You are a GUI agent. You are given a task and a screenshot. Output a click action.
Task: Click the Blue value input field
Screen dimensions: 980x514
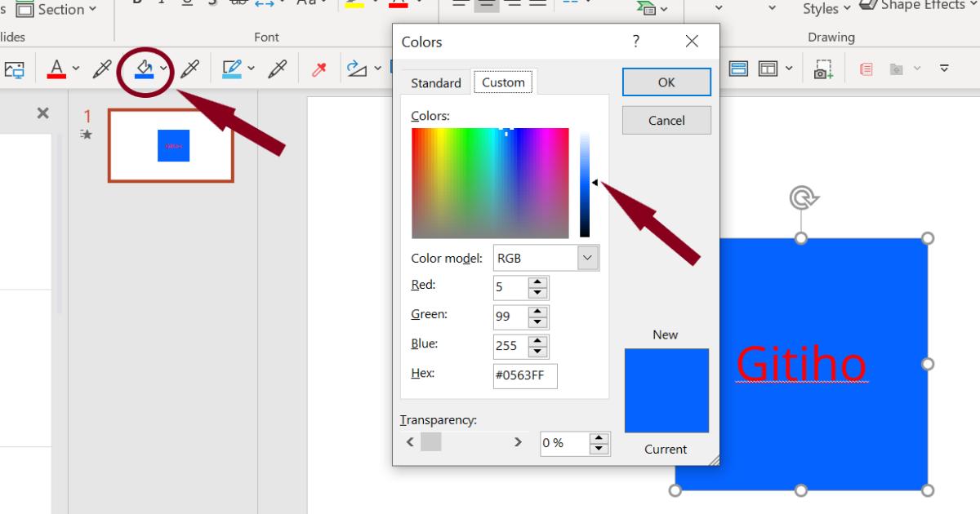tap(510, 346)
